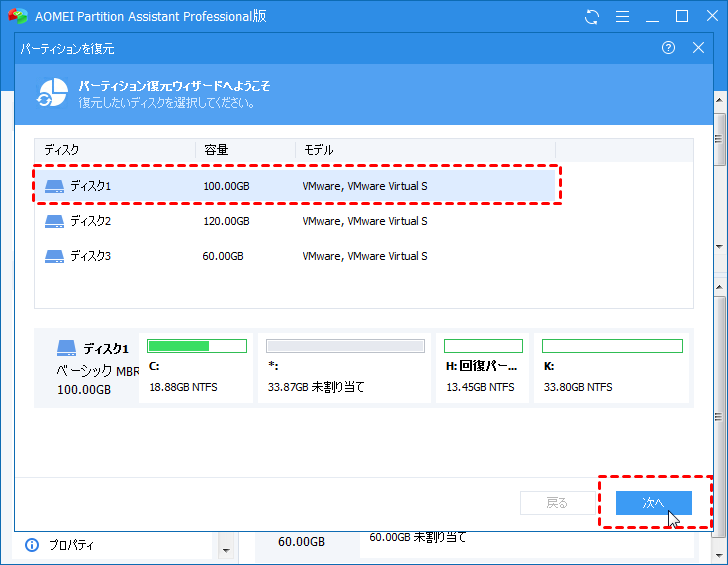Click the AOMEI app logo icon
Image resolution: width=728 pixels, height=565 pixels.
tap(18, 16)
